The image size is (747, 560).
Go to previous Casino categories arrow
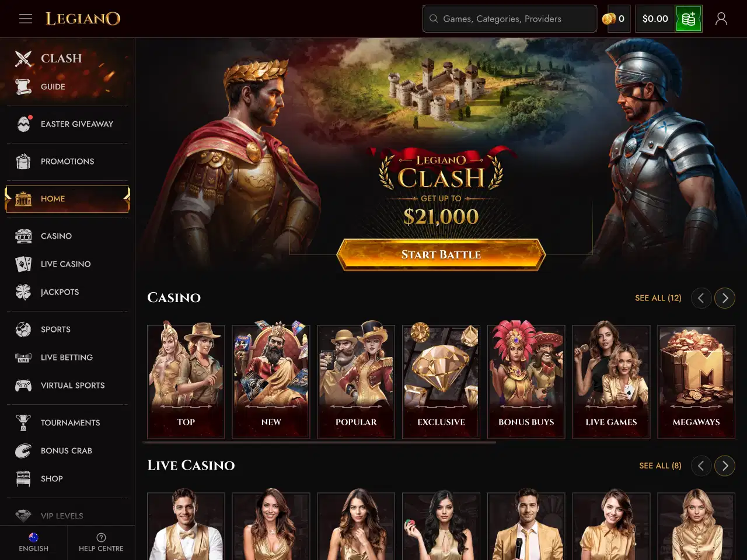[x=701, y=298]
